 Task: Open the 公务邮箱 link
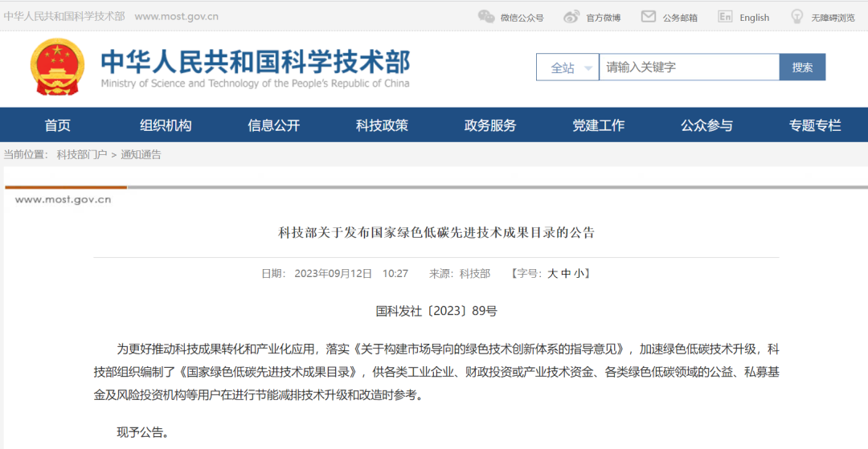coord(680,18)
